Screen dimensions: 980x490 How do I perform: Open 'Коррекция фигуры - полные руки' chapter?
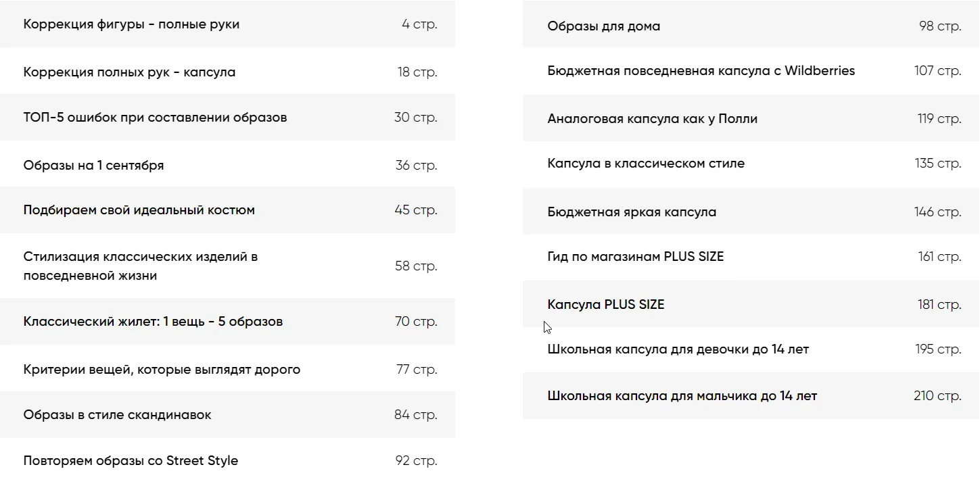[x=131, y=24]
